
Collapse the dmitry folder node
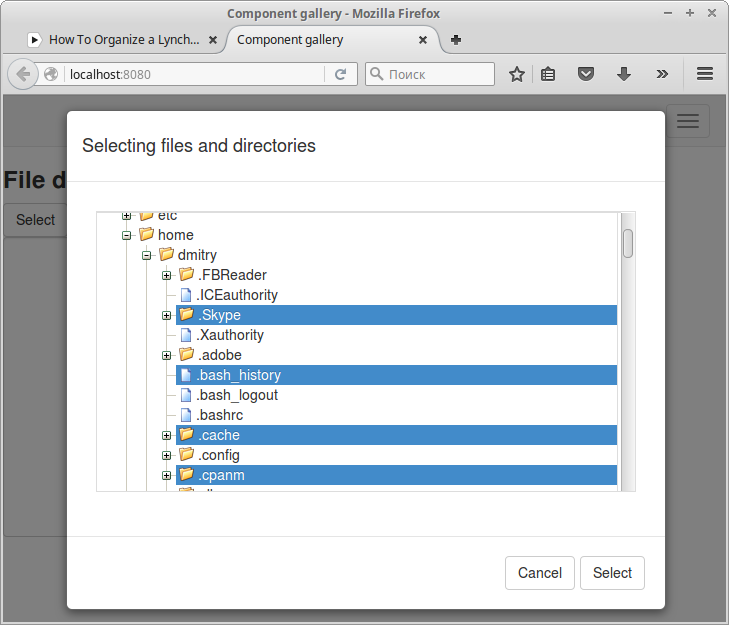[147, 255]
